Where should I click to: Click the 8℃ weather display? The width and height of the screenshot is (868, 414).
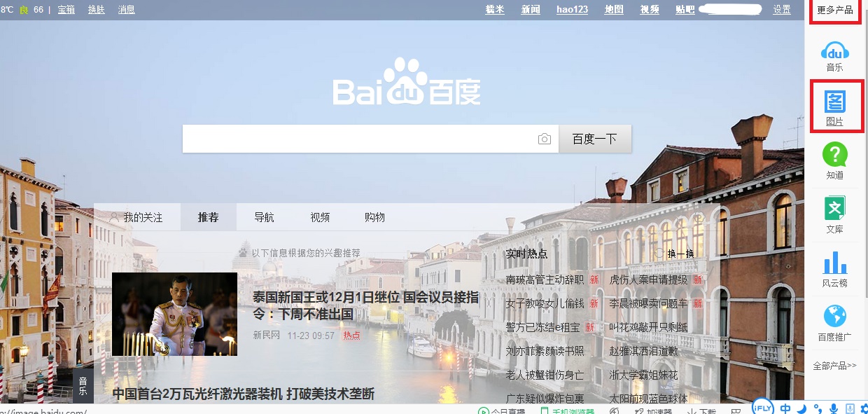8,10
